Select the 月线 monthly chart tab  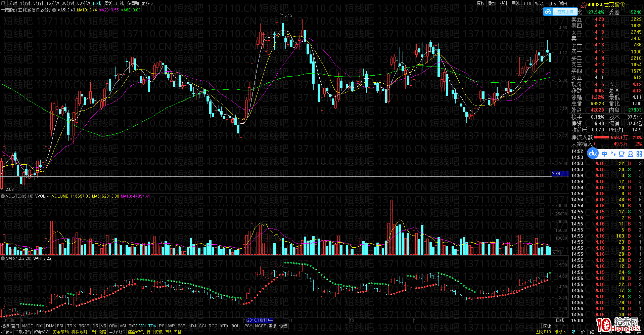point(120,3)
